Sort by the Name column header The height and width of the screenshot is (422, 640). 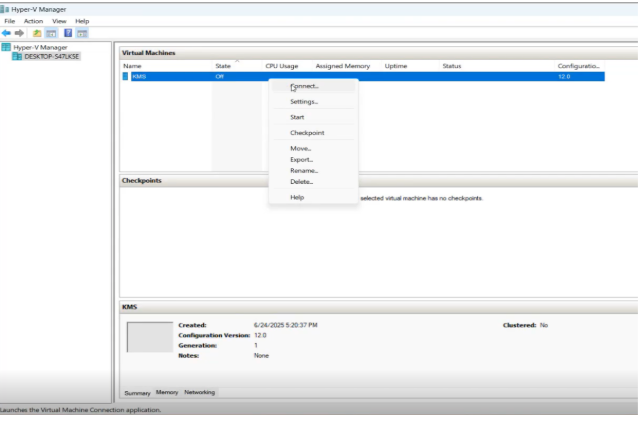[x=132, y=66]
